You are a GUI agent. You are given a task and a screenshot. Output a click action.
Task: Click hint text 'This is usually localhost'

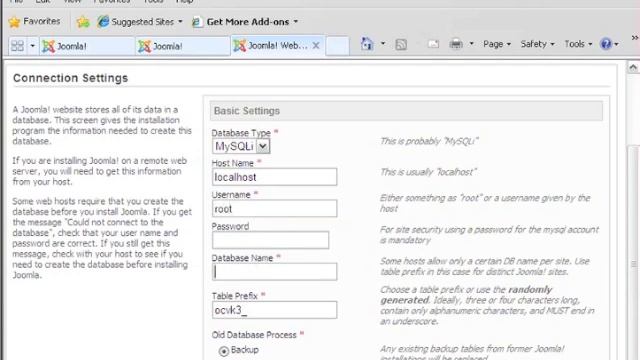(x=428, y=172)
